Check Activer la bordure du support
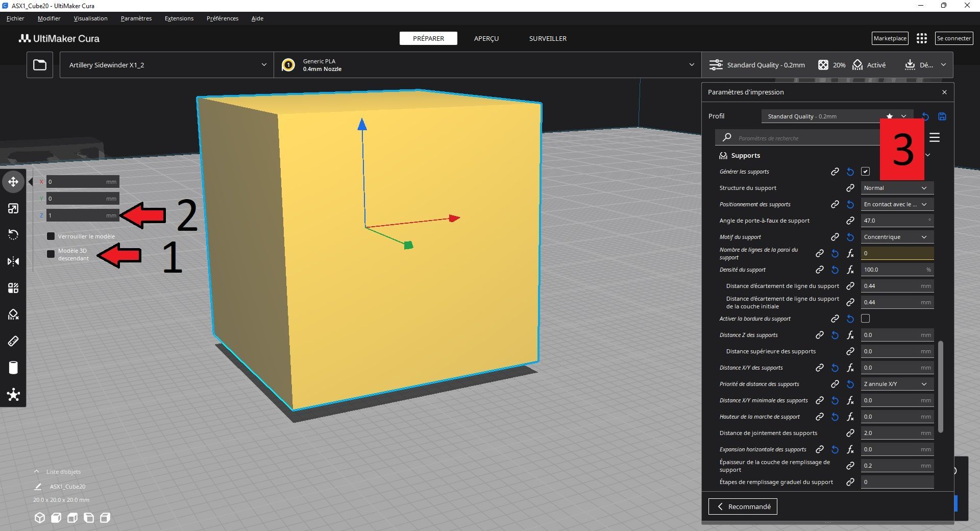Screen dimensions: 980x531 865,319
